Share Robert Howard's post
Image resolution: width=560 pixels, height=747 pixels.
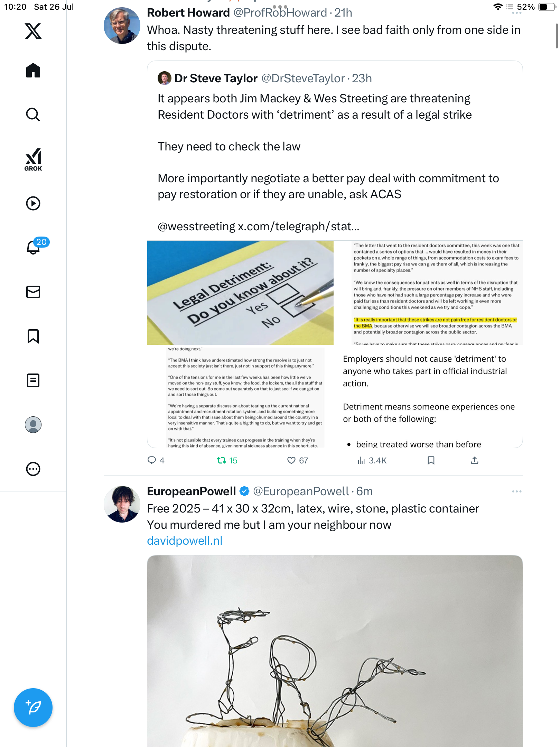pyautogui.click(x=475, y=460)
